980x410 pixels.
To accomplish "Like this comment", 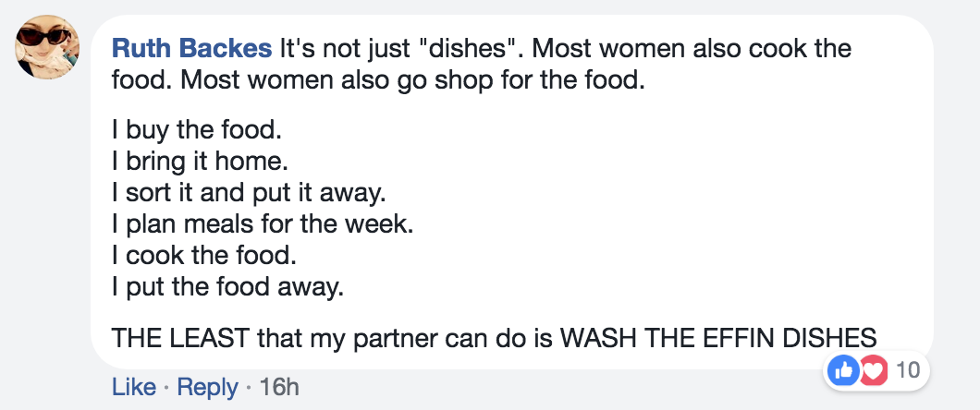I will pos(134,387).
